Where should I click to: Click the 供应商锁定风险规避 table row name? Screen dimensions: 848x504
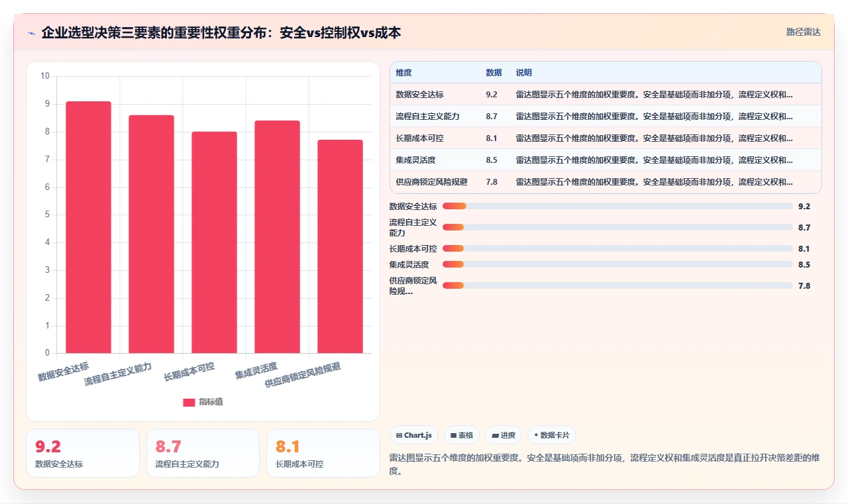pyautogui.click(x=432, y=182)
